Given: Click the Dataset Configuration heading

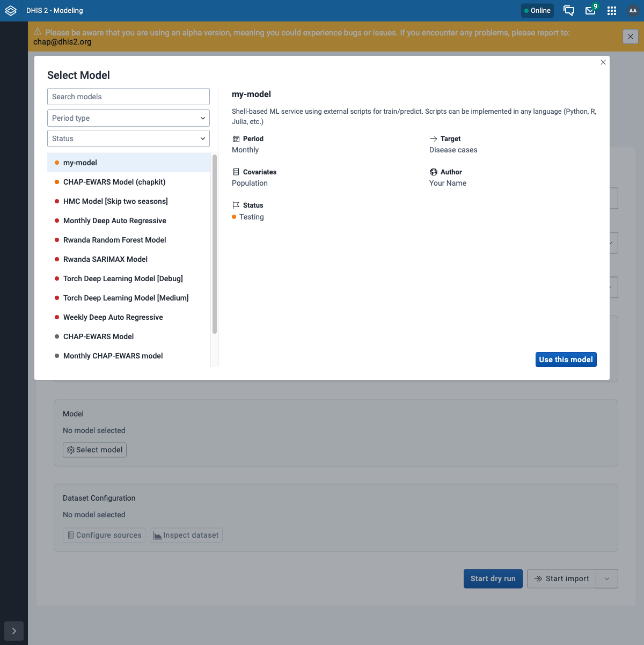Looking at the screenshot, I should coord(99,499).
